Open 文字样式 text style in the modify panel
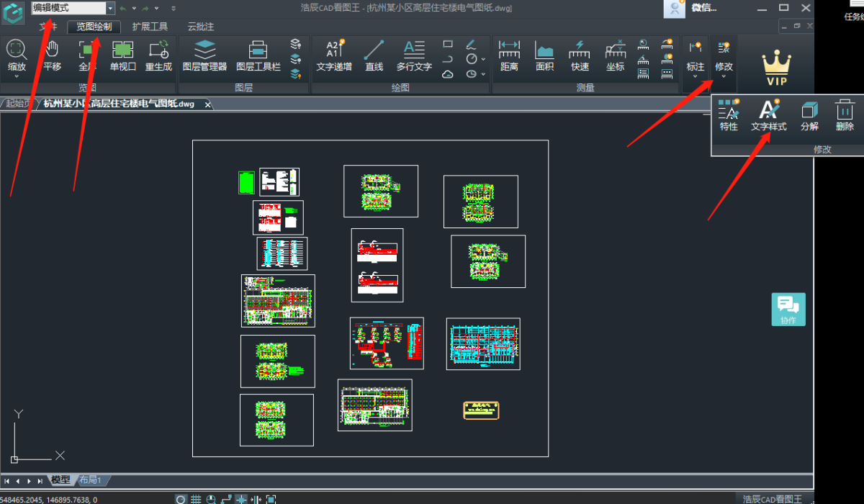Screen dimensions: 864x504 click(x=769, y=115)
